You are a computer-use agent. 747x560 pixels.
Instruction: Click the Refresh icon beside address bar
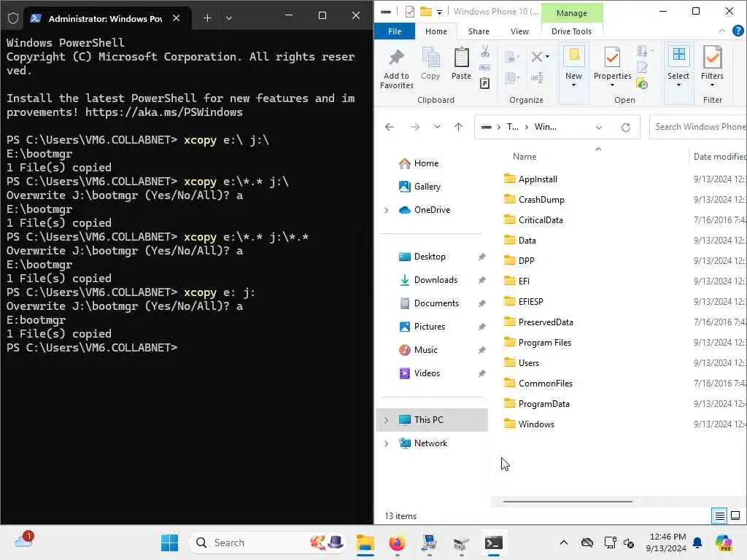point(625,127)
